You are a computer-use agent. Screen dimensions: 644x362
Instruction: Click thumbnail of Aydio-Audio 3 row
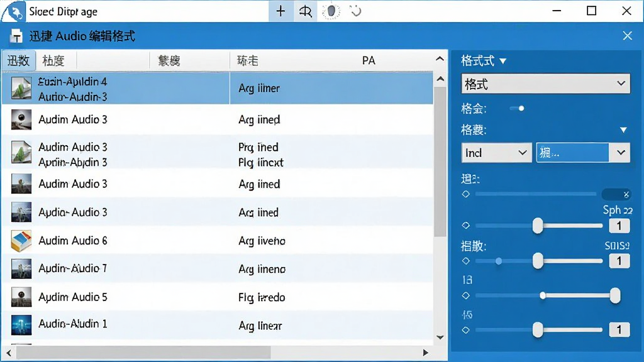click(21, 212)
